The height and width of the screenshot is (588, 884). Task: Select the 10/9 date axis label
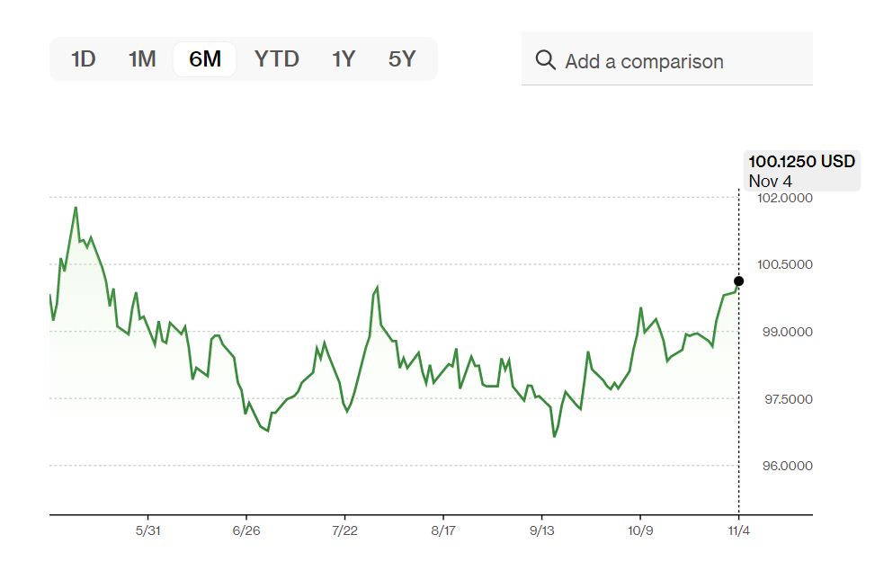tap(640, 531)
